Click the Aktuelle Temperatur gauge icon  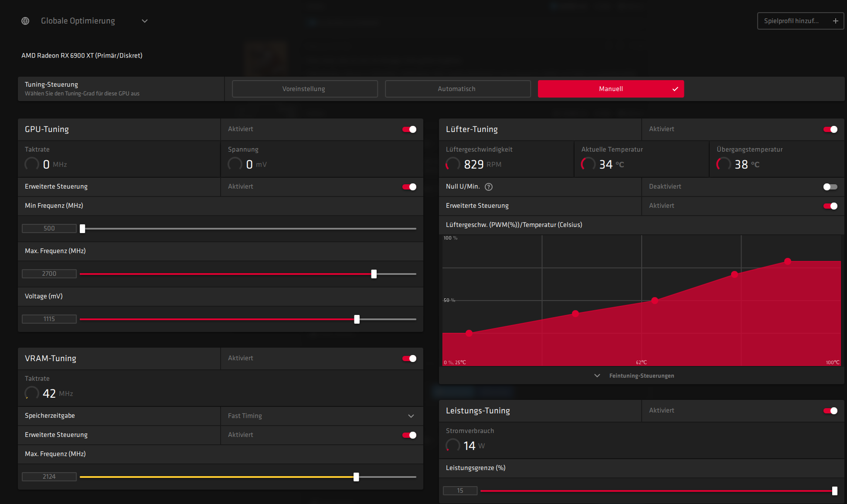(x=588, y=164)
